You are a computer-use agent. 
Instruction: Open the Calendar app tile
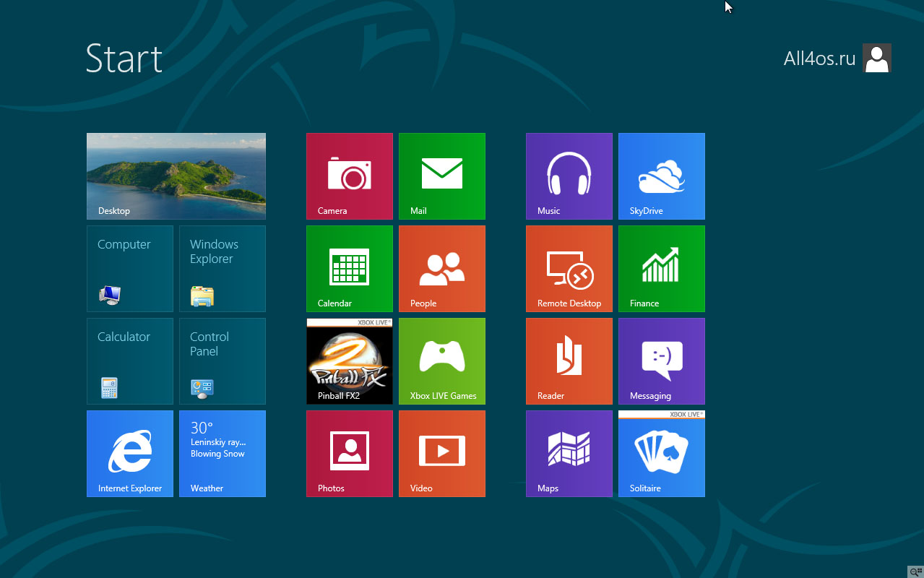tap(350, 269)
